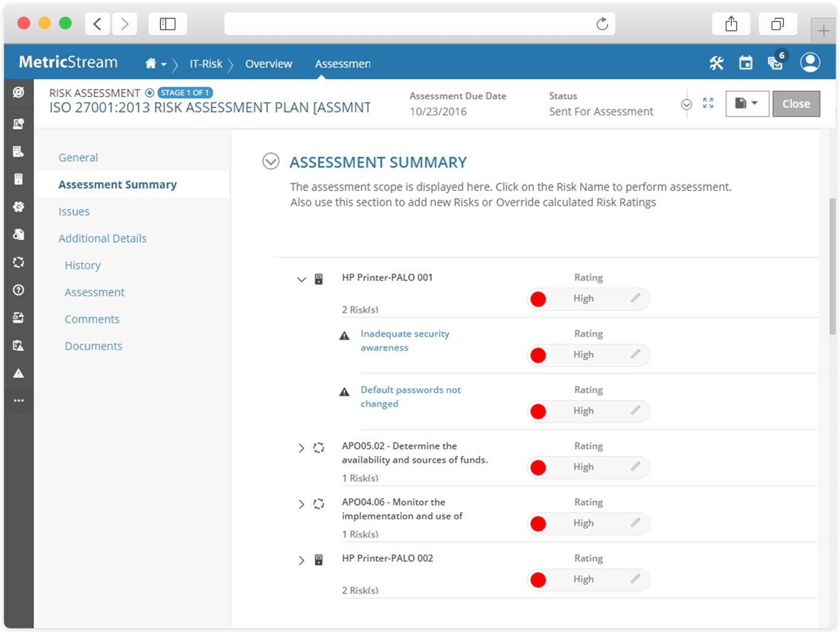
Task: Toggle the browser sidebar button
Action: [168, 24]
